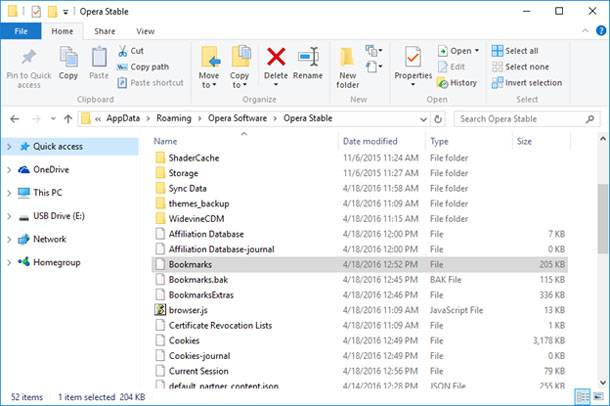The height and width of the screenshot is (406, 610).
Task: Open the address bar history dropdown
Action: (x=423, y=119)
